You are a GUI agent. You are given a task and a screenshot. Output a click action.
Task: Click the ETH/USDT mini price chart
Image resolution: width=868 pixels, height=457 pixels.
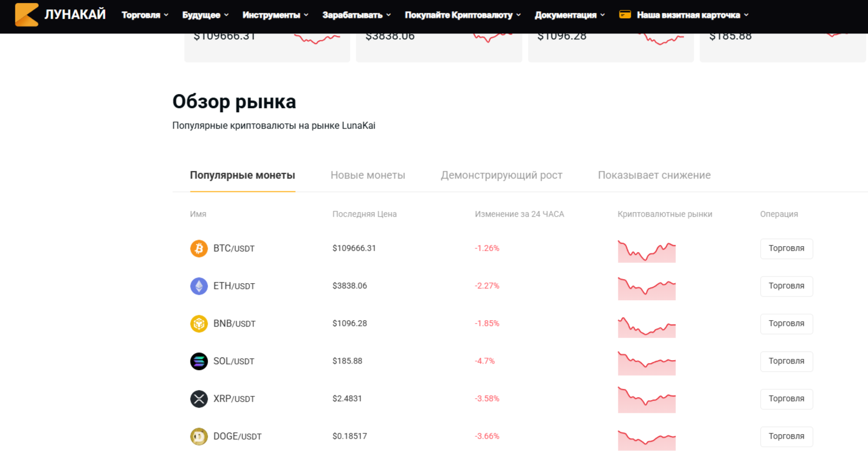click(x=646, y=288)
